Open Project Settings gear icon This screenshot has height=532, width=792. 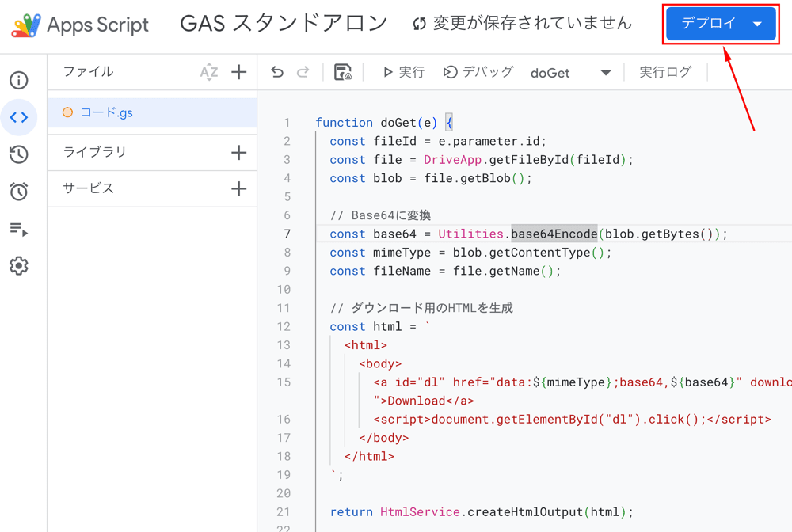pyautogui.click(x=19, y=266)
